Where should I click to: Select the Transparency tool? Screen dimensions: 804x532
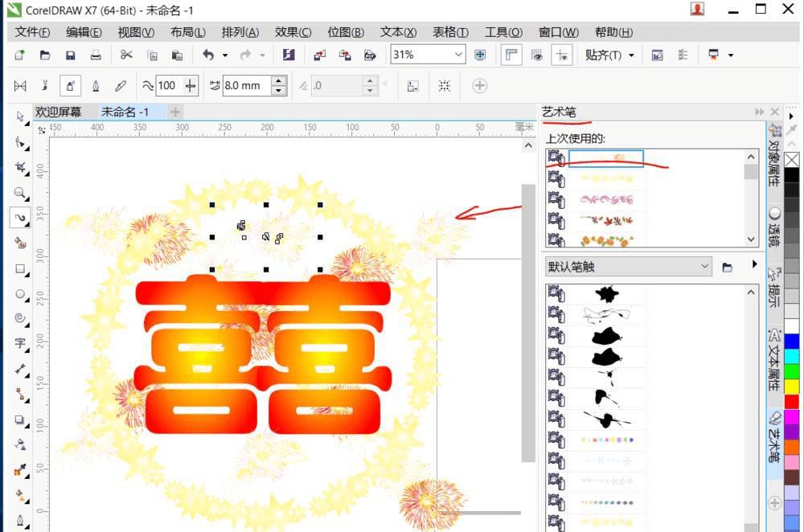click(20, 444)
